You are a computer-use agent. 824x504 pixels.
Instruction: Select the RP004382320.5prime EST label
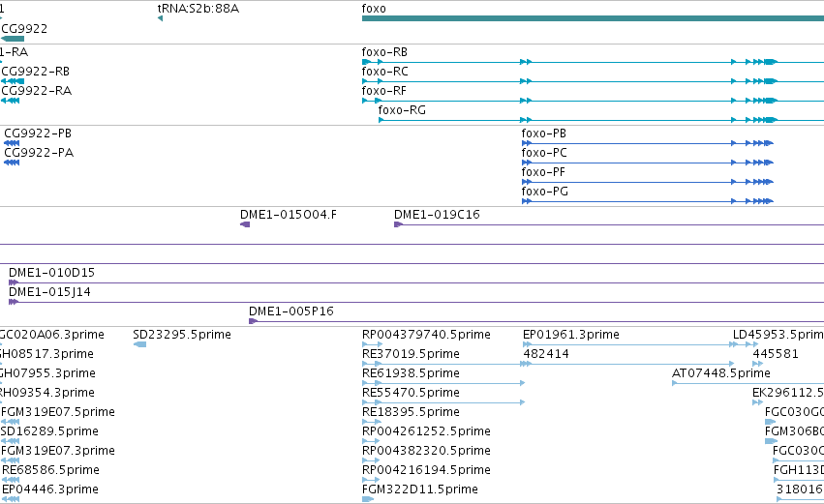click(x=426, y=451)
